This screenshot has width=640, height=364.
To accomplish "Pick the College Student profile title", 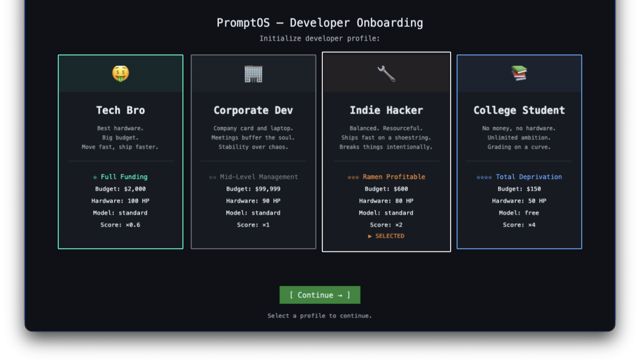I will [519, 110].
